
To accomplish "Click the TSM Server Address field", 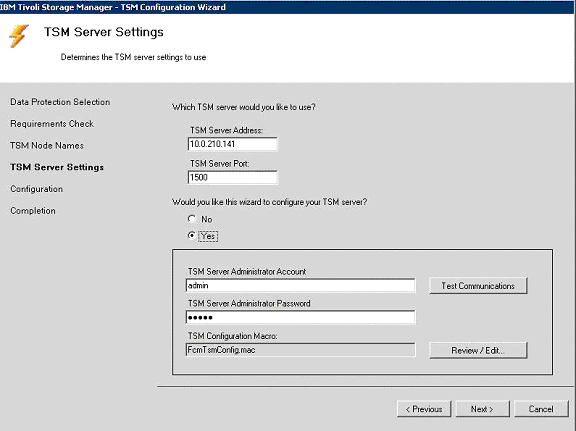I will [233, 144].
